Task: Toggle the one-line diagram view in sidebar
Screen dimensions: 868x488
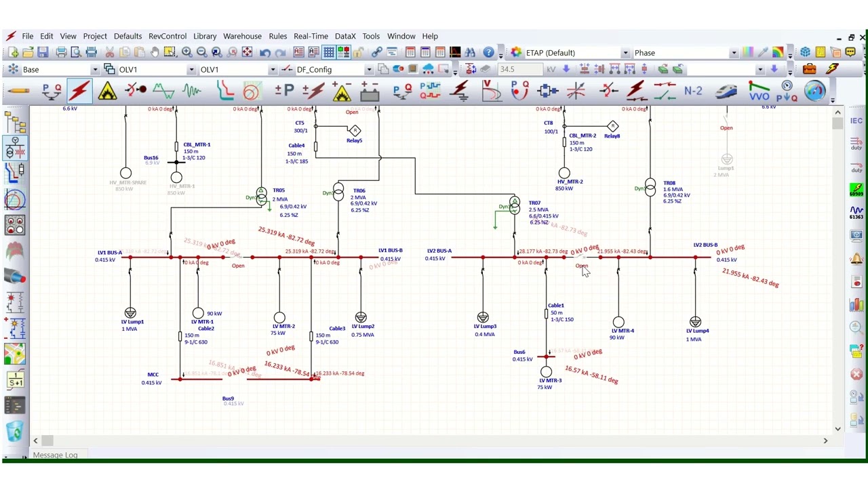Action: click(x=15, y=147)
